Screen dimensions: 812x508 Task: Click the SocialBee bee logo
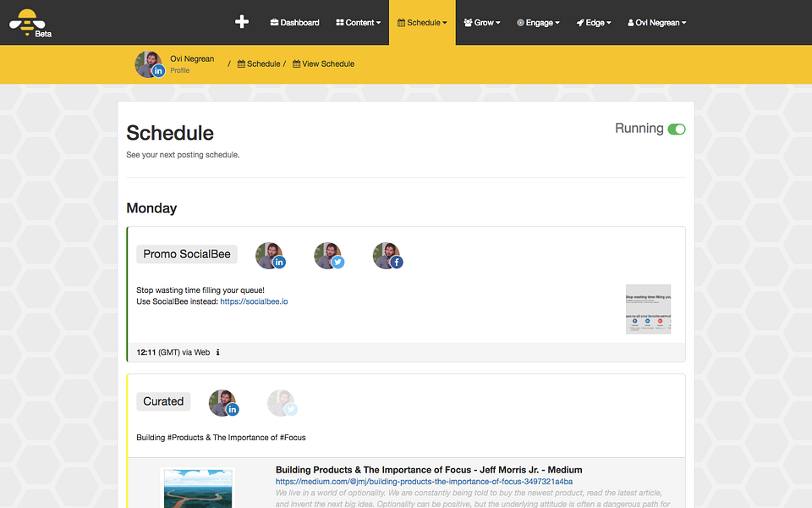coord(27,21)
